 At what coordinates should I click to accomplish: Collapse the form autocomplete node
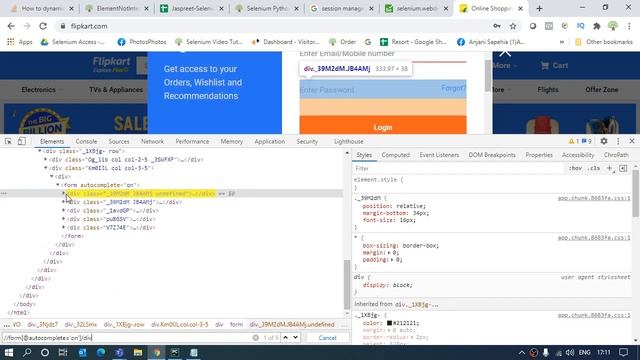[x=58, y=185]
